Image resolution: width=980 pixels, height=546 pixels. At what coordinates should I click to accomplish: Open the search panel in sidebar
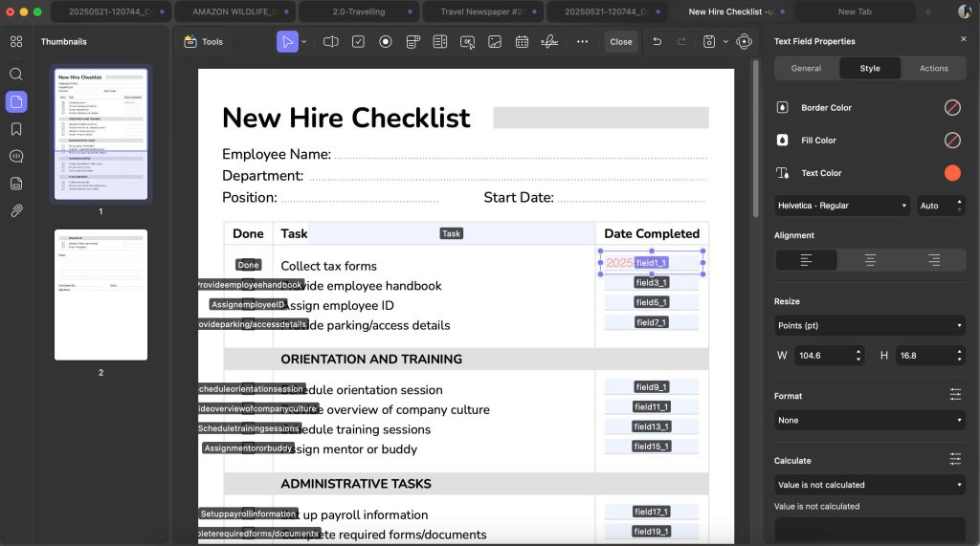pos(16,74)
